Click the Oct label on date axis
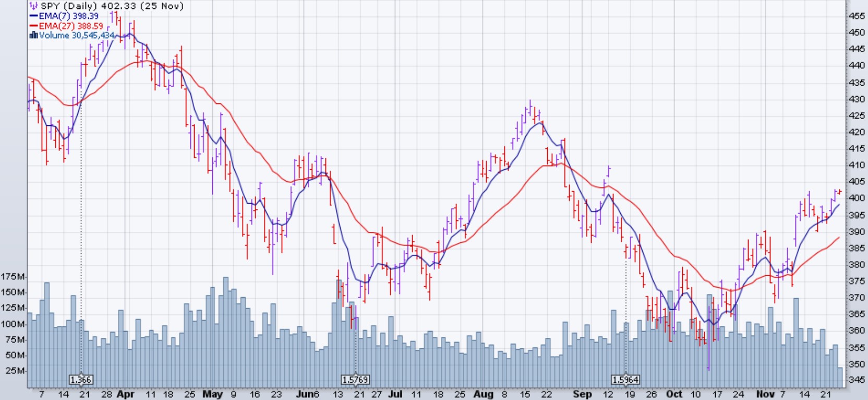 [674, 394]
